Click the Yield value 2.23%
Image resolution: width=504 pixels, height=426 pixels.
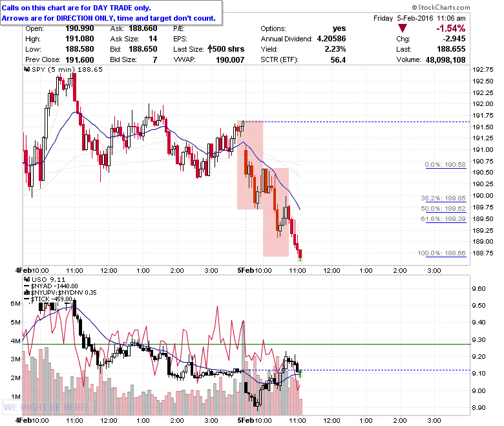coord(335,49)
